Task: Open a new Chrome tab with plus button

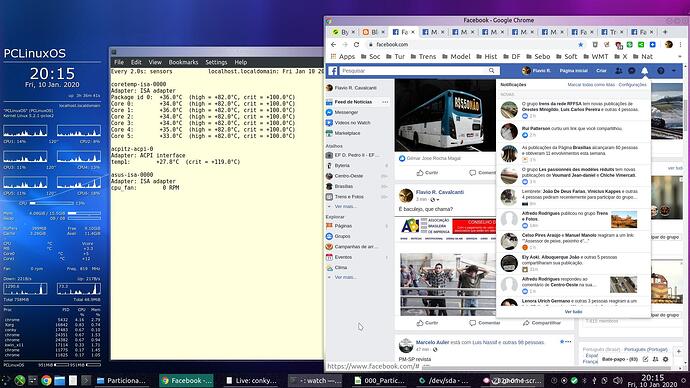Action: click(665, 32)
